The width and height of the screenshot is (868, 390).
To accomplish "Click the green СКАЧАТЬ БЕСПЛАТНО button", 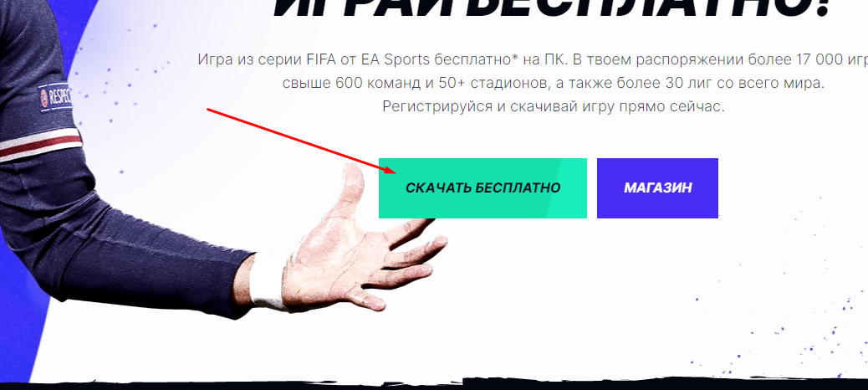I will coord(483,187).
